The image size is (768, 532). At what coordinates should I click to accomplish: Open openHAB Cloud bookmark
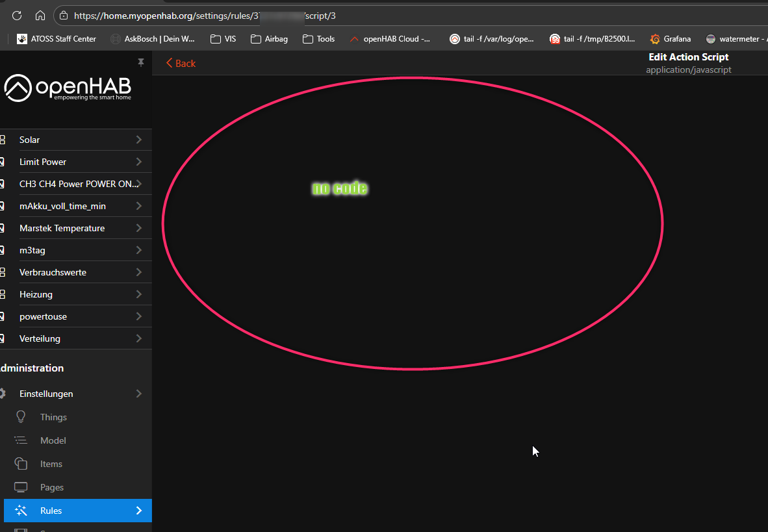pos(390,39)
